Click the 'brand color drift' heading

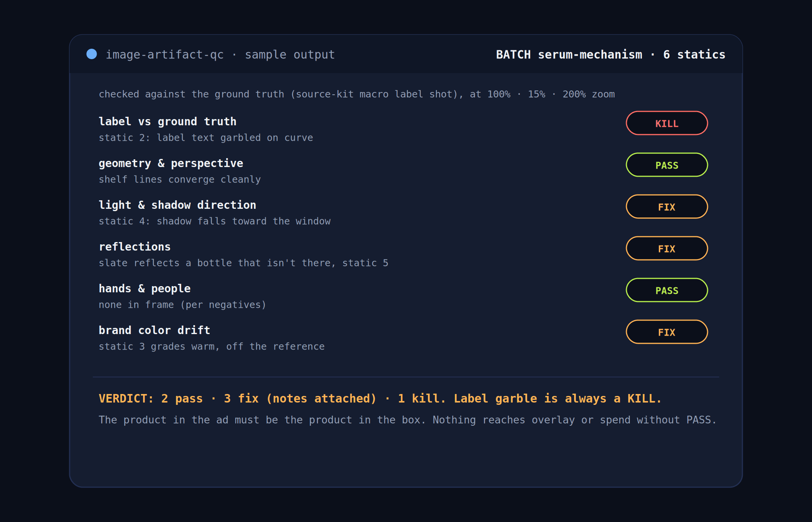click(x=154, y=330)
